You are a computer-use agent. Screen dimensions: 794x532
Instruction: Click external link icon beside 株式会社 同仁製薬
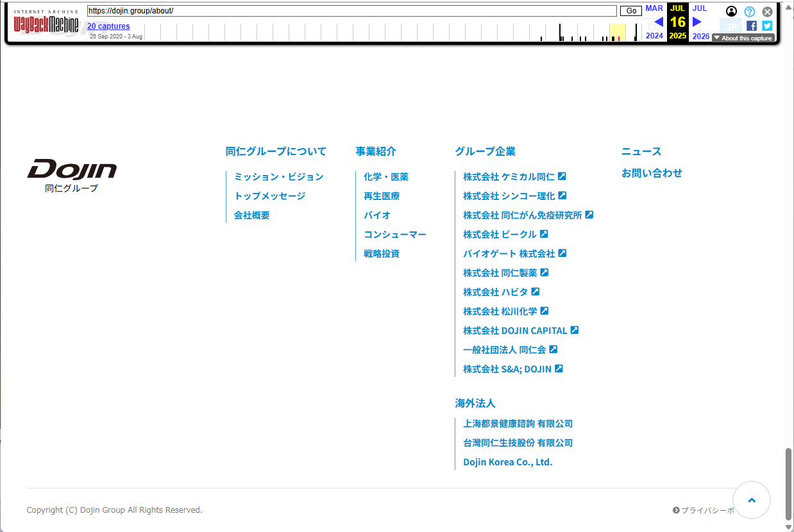click(x=545, y=272)
